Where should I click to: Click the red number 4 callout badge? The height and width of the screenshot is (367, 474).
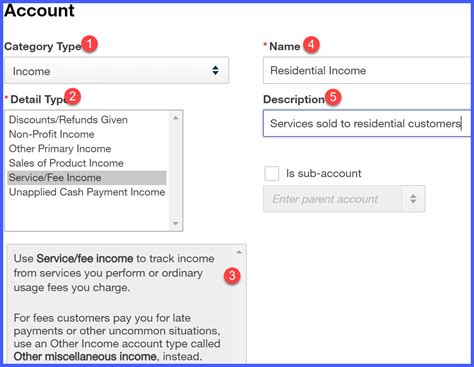(x=311, y=44)
